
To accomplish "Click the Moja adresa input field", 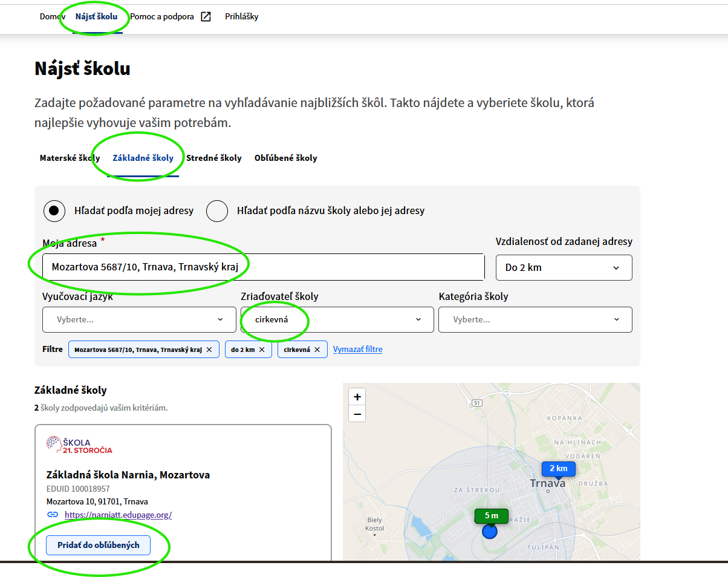I will [x=263, y=267].
